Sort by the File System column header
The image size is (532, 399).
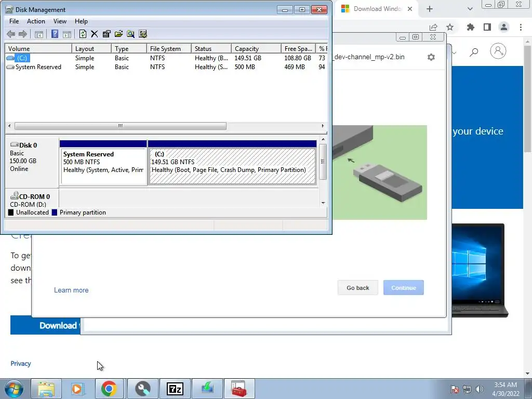pos(169,48)
